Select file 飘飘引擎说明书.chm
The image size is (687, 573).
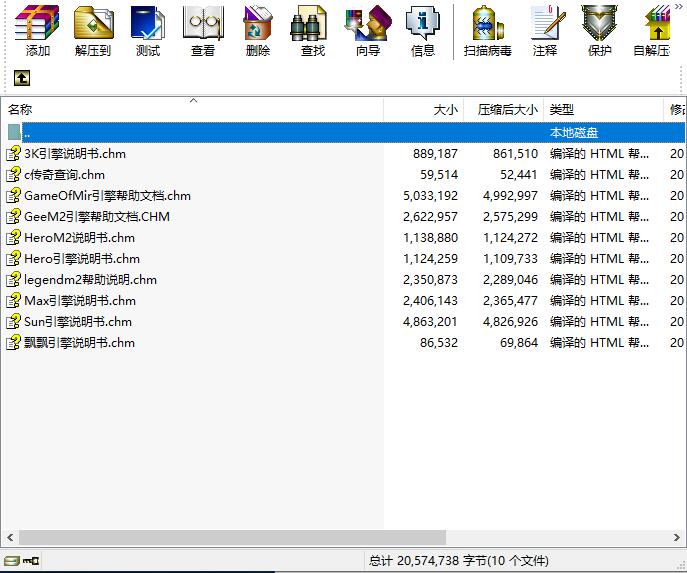click(x=343, y=343)
